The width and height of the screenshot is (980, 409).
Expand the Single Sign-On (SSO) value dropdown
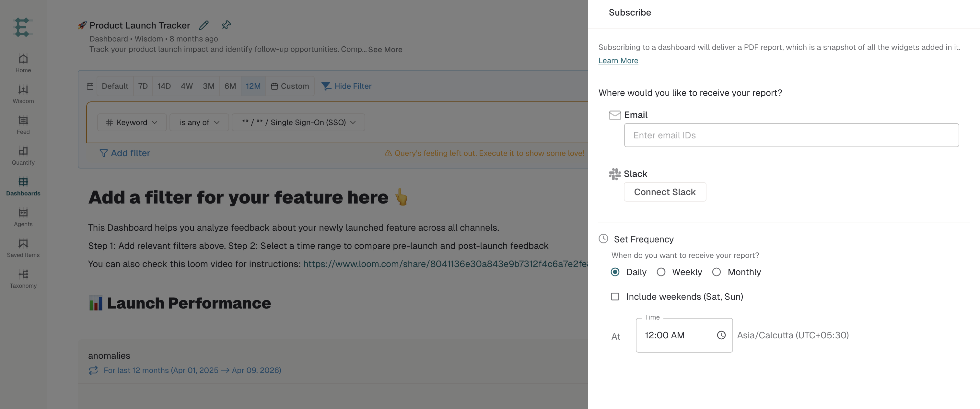click(x=299, y=123)
